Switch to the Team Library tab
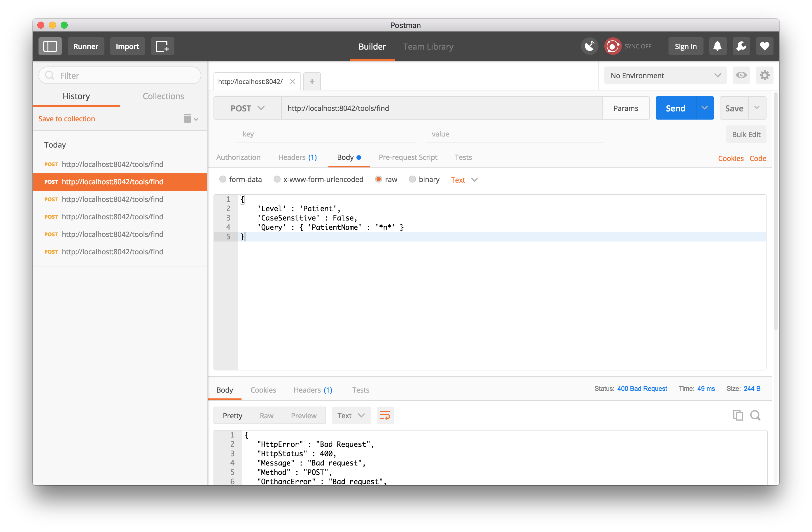 pos(428,46)
